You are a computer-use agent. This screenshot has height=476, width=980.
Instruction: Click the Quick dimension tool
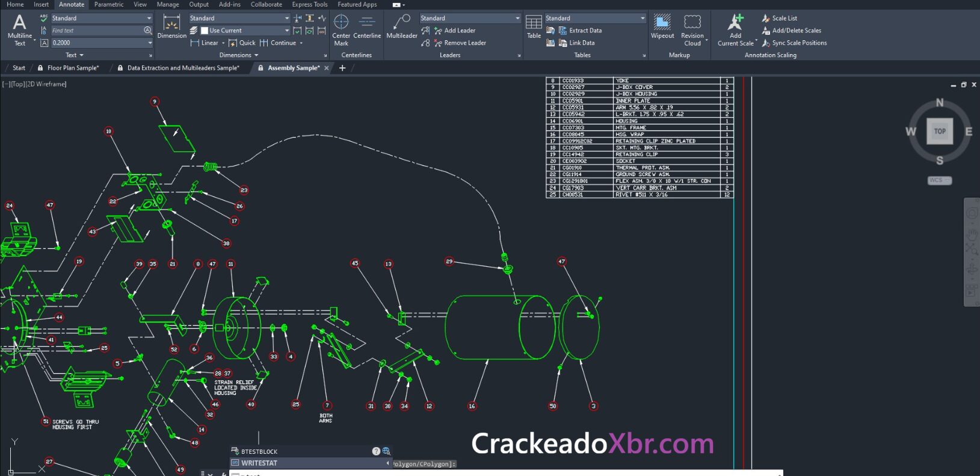tap(242, 43)
